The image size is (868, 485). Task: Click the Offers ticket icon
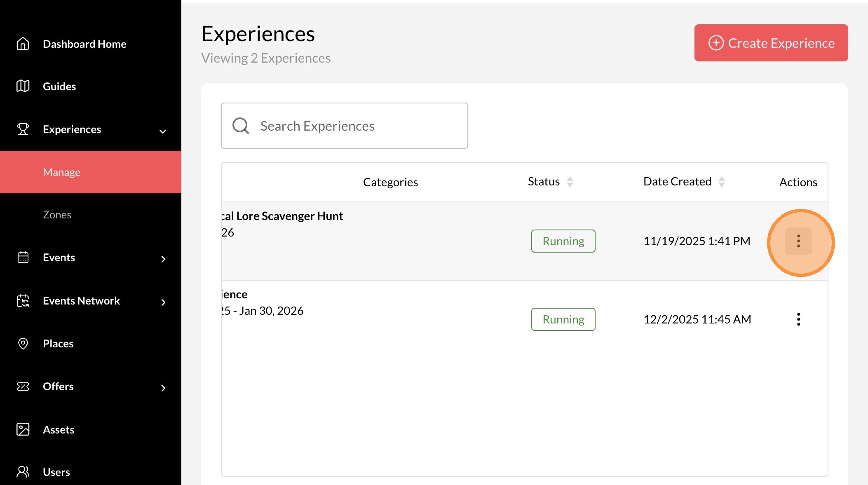coord(23,387)
